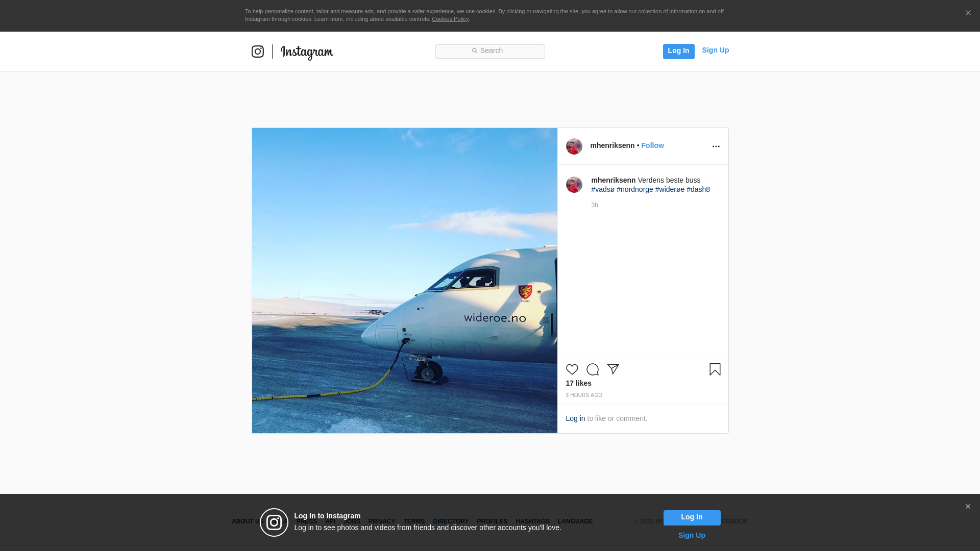Close the bottom Log In banner
This screenshot has width=980, height=551.
(x=967, y=507)
